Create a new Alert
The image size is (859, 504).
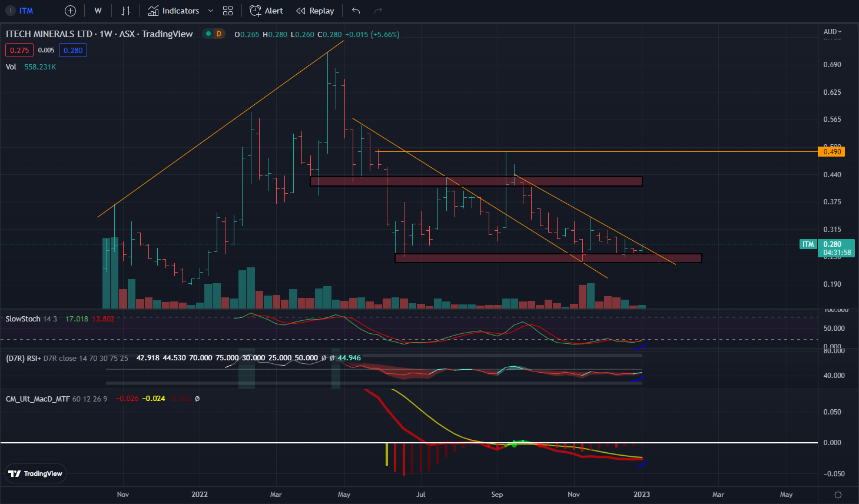(x=266, y=11)
